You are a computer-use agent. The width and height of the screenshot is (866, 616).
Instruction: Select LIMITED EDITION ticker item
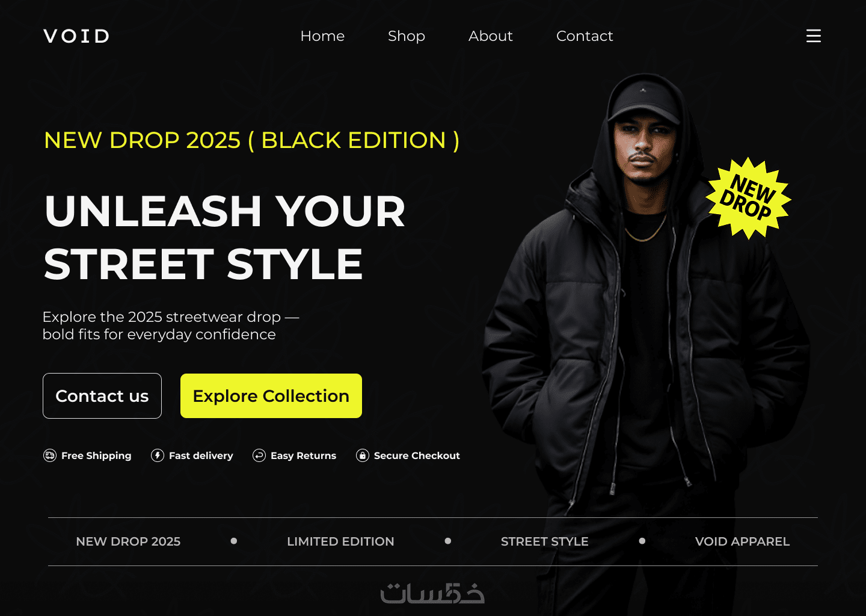(340, 541)
